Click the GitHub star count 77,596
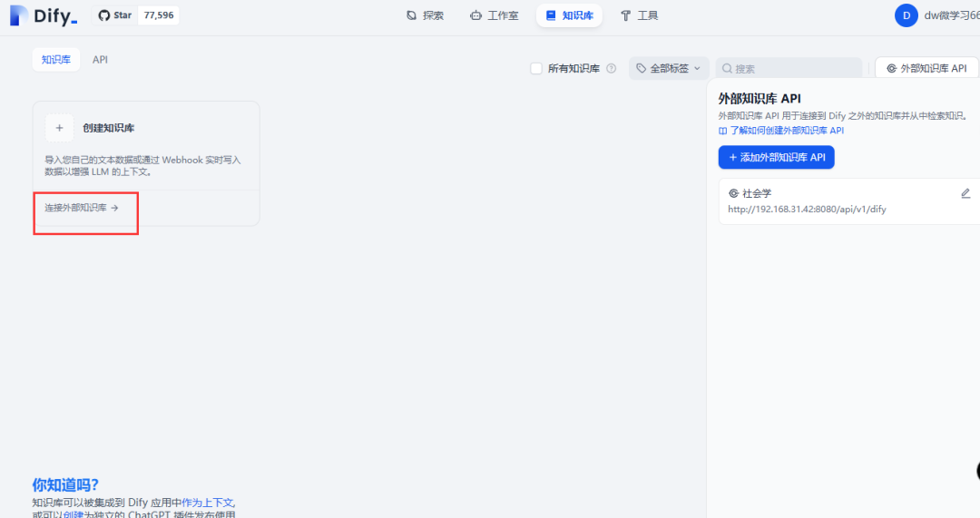Screen dimensions: 980x518 point(159,15)
